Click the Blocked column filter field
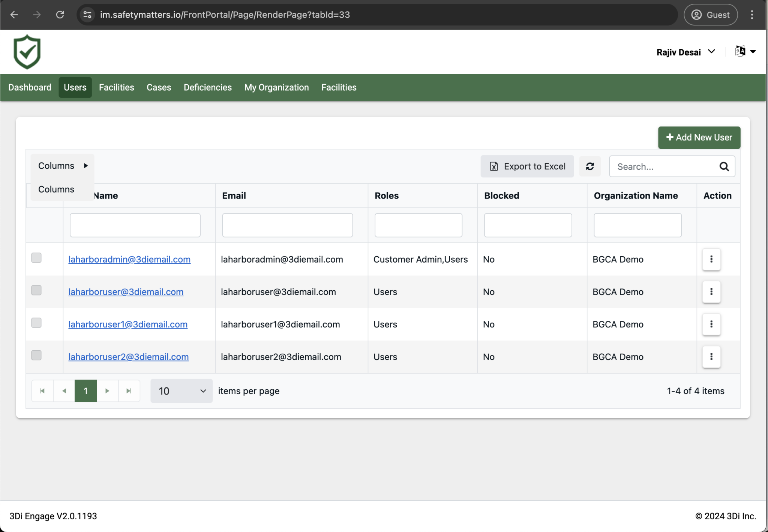This screenshot has height=532, width=768. pos(528,225)
